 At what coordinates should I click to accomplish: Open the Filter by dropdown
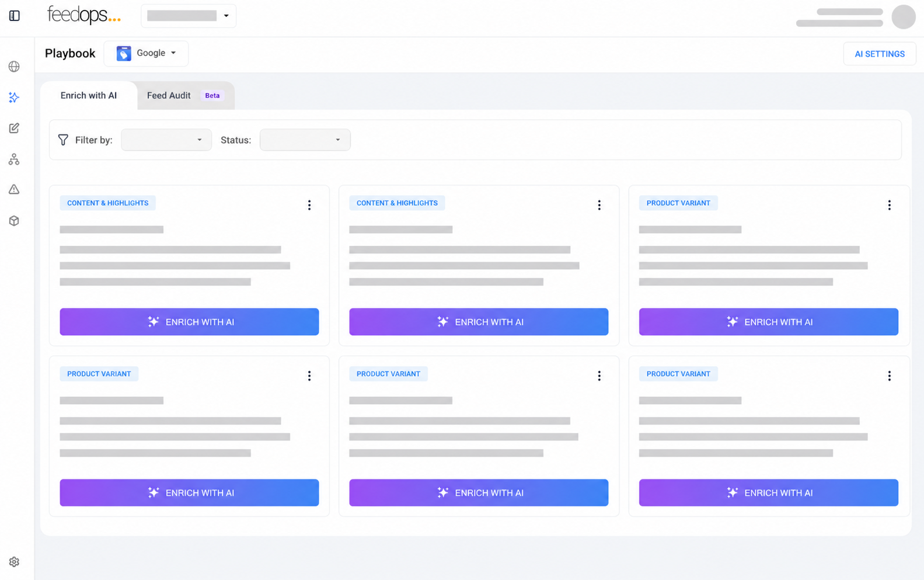[166, 140]
